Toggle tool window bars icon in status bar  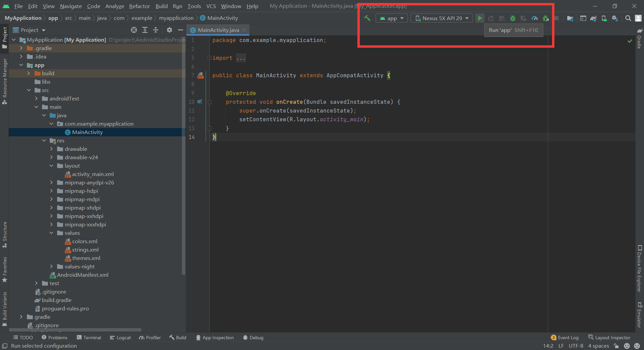pyautogui.click(x=5, y=346)
